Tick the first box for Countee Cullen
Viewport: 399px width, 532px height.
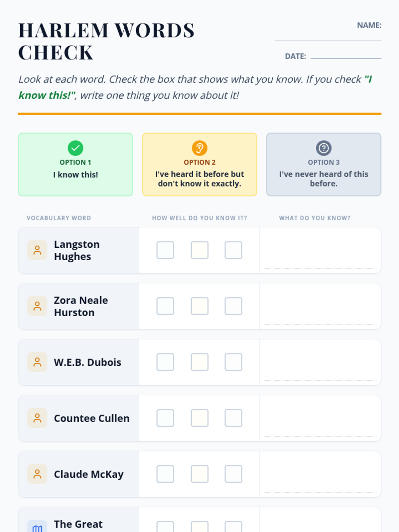click(x=165, y=418)
